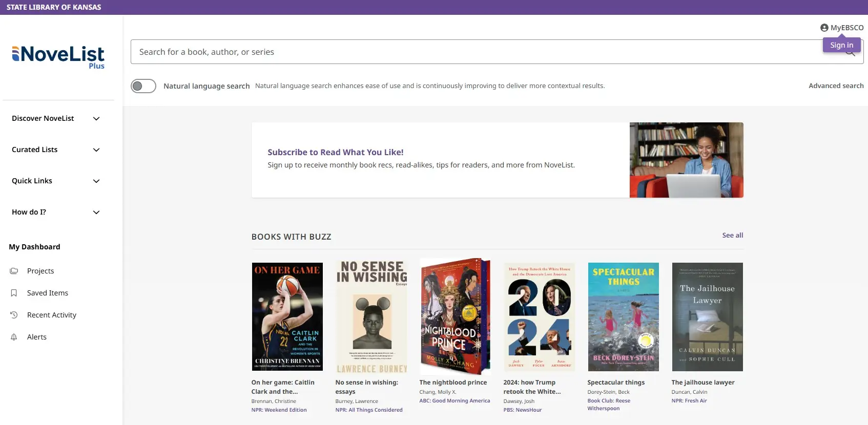The width and height of the screenshot is (868, 425).
Task: Click the My Dashboard heading
Action: (x=34, y=247)
